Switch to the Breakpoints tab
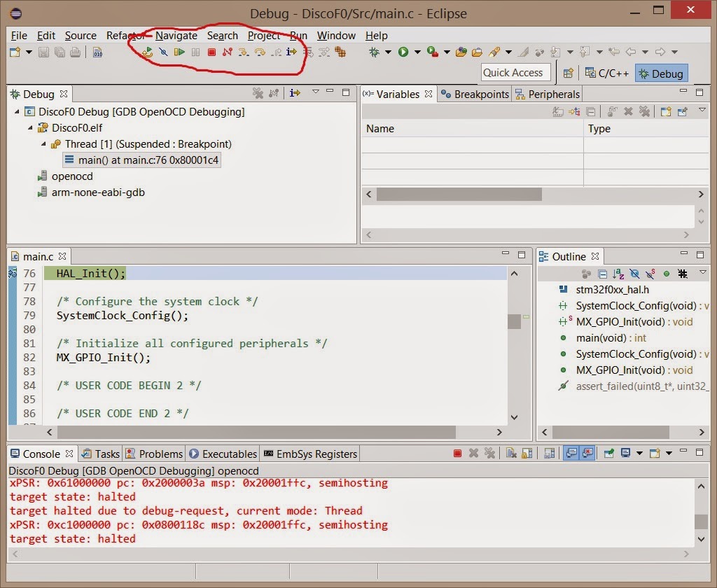Image resolution: width=717 pixels, height=588 pixels. pyautogui.click(x=475, y=94)
